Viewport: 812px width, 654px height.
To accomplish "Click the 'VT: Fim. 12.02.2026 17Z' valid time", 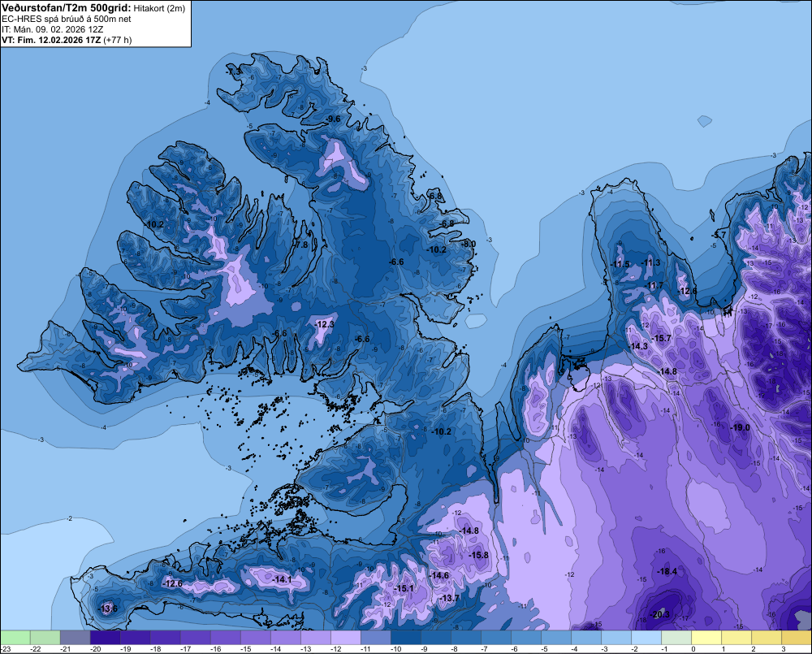I will coord(51,40).
